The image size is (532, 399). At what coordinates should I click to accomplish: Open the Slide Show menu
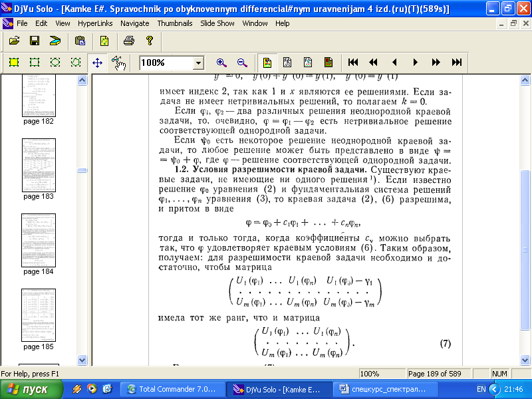(x=217, y=23)
